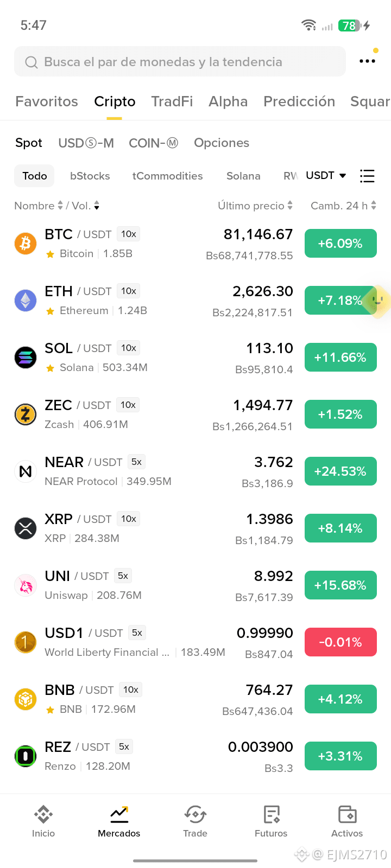Tap the Inicio home icon

pyautogui.click(x=43, y=814)
